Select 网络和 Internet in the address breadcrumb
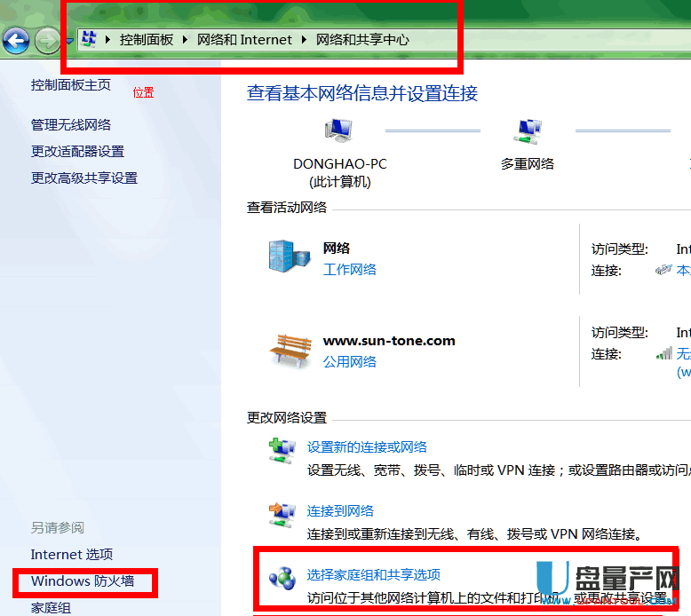This screenshot has height=616, width=691. (x=244, y=40)
